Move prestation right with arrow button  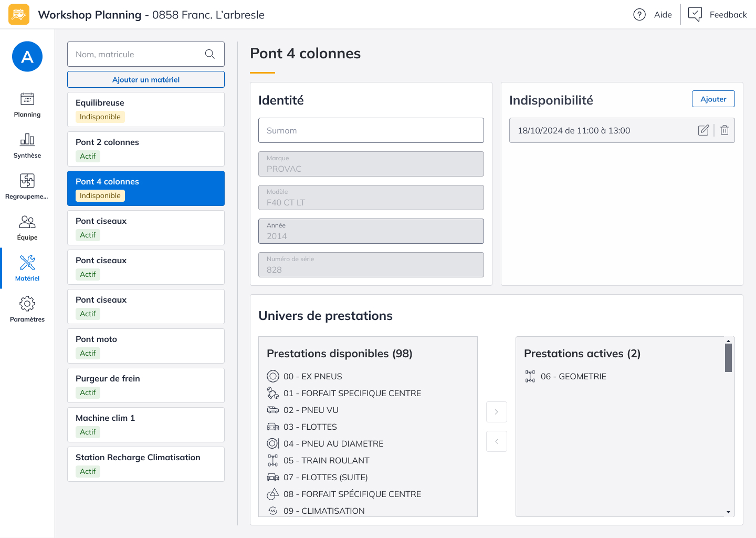tap(497, 412)
